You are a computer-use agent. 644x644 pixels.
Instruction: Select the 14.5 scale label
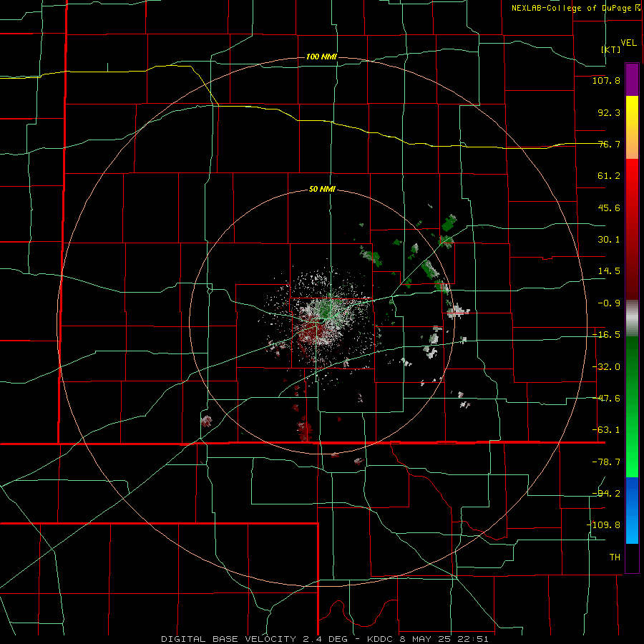(x=609, y=271)
